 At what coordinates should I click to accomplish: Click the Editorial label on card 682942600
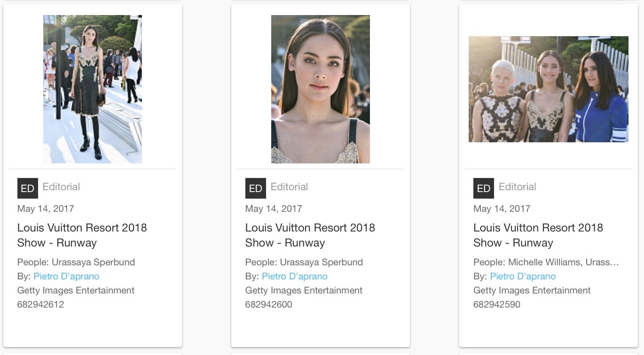(x=289, y=187)
